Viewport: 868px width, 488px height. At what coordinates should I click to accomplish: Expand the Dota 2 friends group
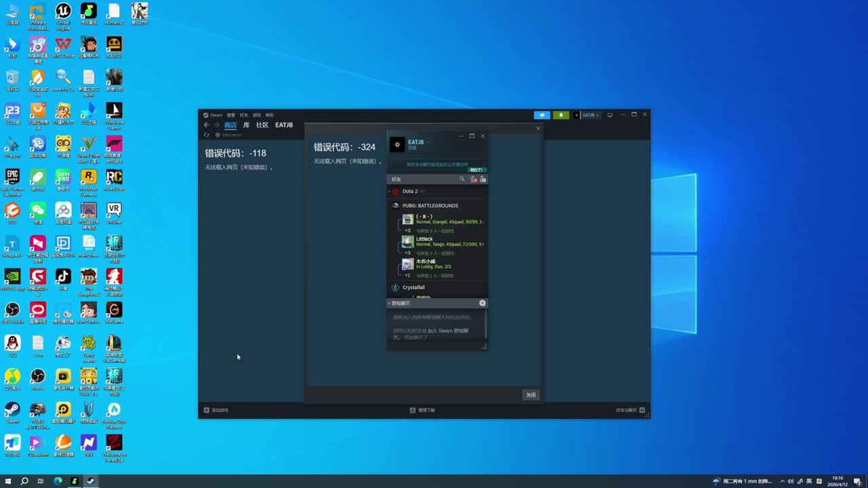click(x=389, y=192)
